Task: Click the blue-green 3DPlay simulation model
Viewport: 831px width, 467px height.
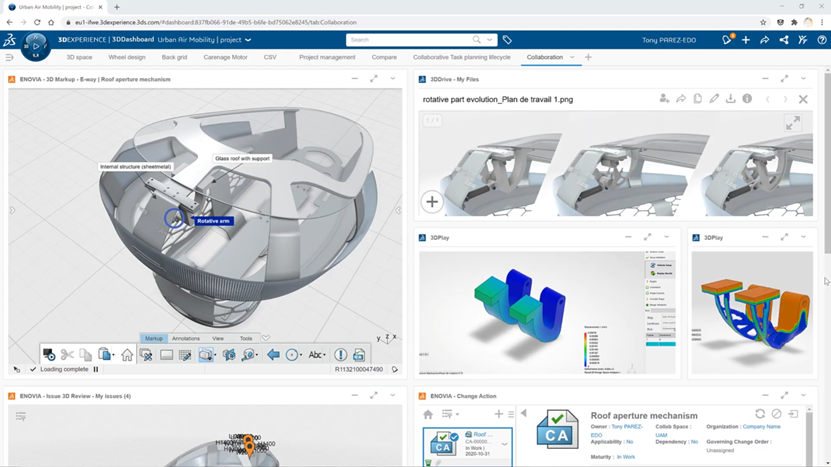Action: [x=520, y=304]
